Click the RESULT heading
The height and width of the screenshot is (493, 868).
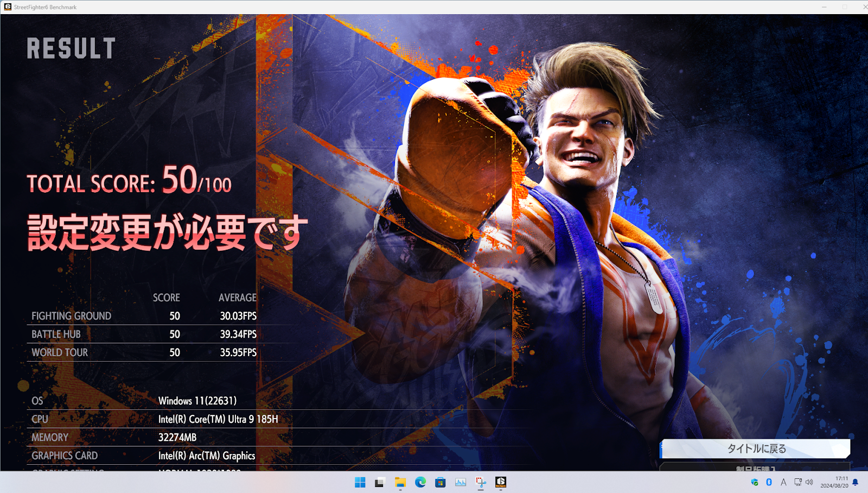coord(71,48)
